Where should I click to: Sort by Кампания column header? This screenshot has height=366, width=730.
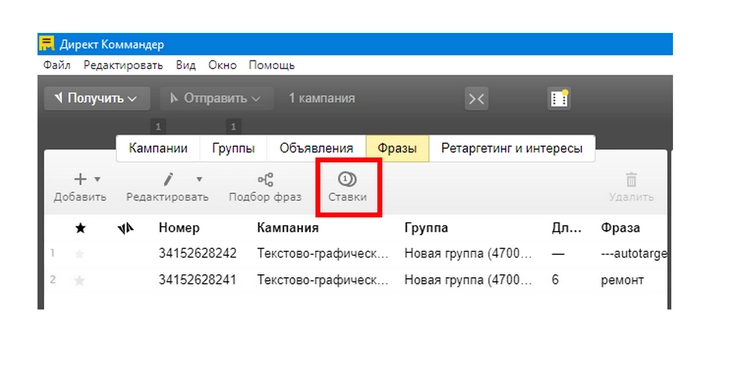(x=288, y=228)
